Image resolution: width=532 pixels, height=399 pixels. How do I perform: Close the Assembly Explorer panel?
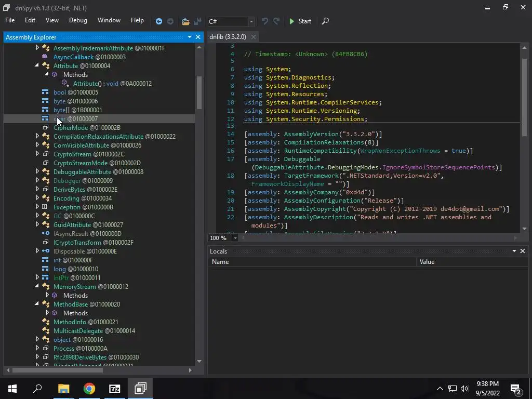[198, 37]
